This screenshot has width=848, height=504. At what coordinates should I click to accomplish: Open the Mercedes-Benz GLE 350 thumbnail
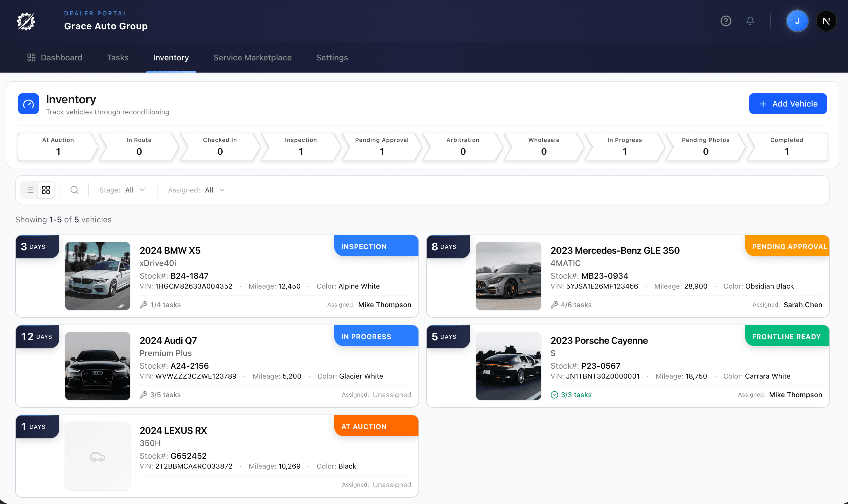[508, 276]
